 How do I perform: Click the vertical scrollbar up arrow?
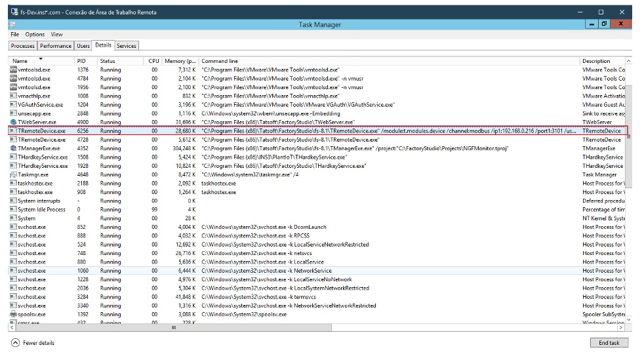pos(628,61)
